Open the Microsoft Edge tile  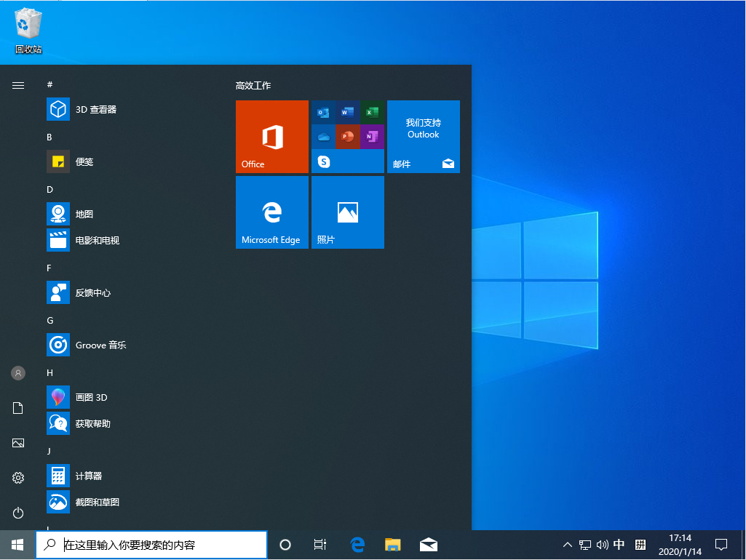271,212
